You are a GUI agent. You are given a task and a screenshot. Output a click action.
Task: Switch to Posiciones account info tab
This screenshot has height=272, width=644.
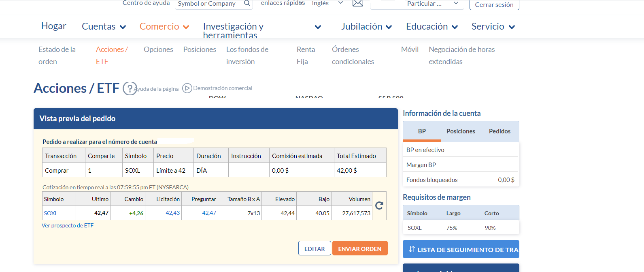tap(461, 131)
